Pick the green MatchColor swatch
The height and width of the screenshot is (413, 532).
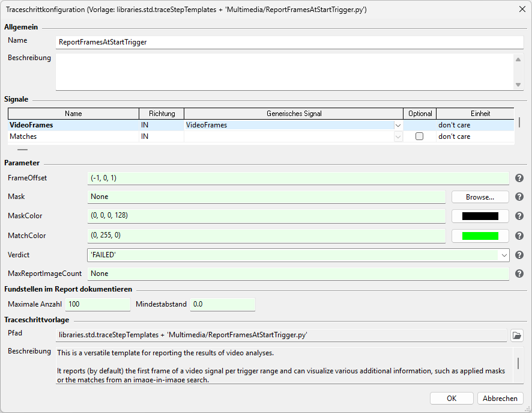[x=480, y=236]
